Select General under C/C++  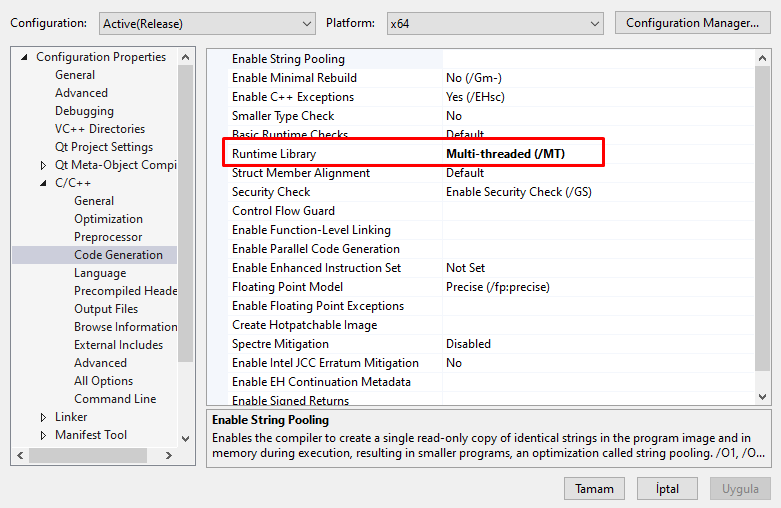pos(94,201)
